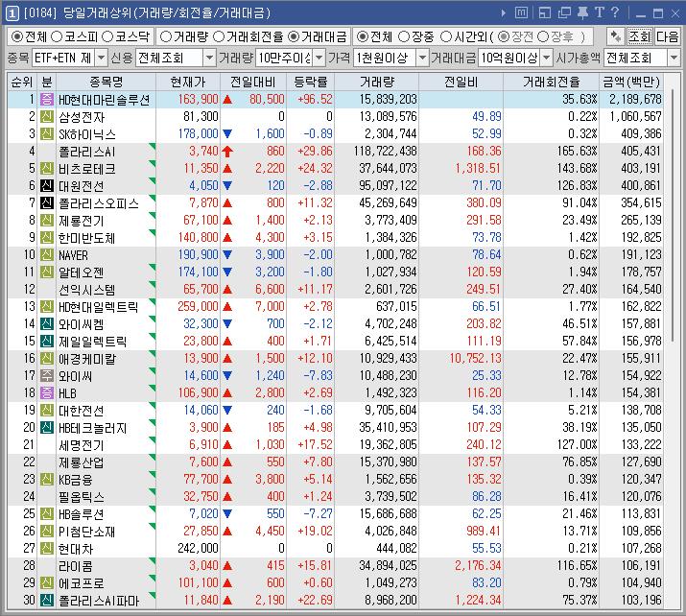Pin the window with the pushpin icon
The image size is (686, 616).
point(582,12)
